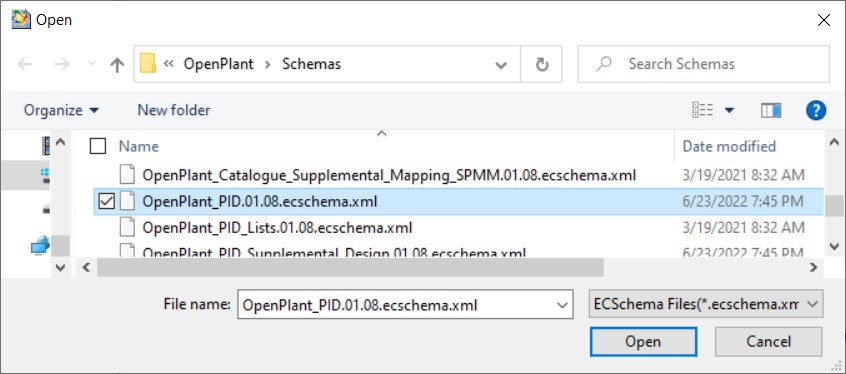Click New folder in the toolbar

[x=174, y=110]
